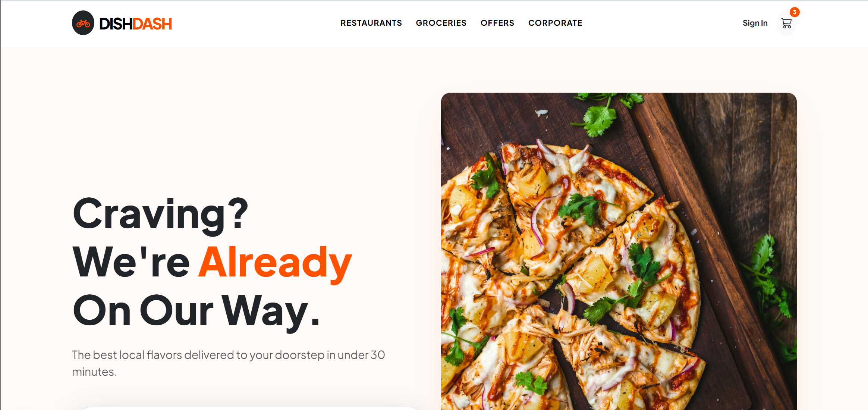Image resolution: width=868 pixels, height=410 pixels.
Task: Click the orange bicycle logo icon
Action: 83,23
